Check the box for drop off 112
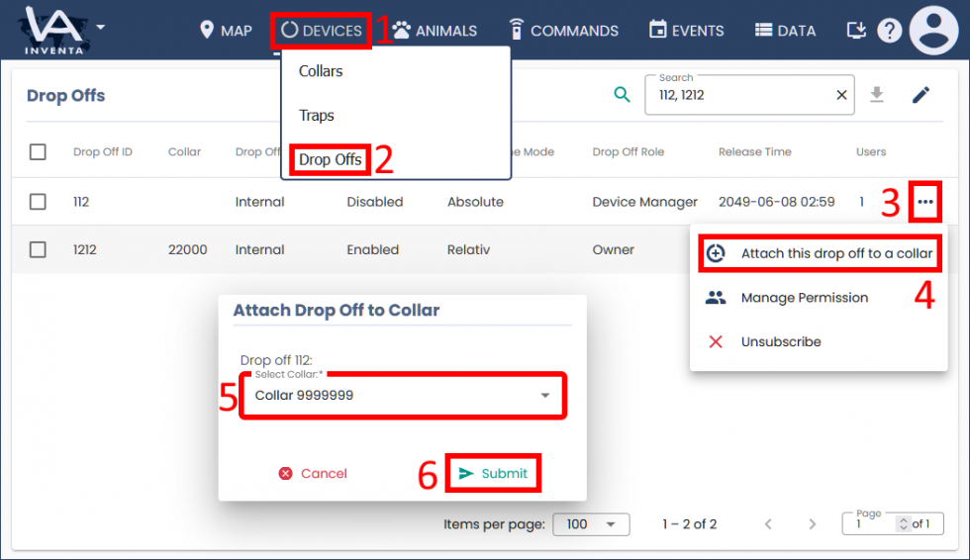Viewport: 970px width, 560px height. (38, 202)
